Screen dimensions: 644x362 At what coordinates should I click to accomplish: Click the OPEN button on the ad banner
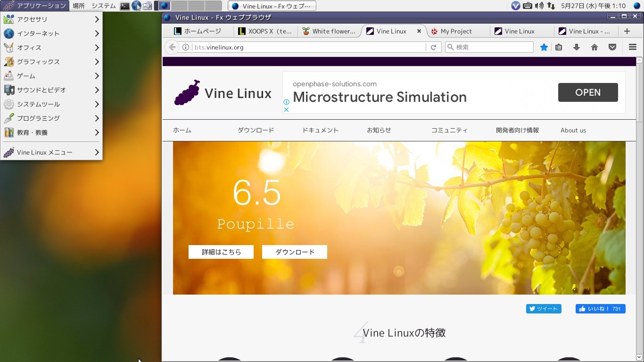click(588, 92)
